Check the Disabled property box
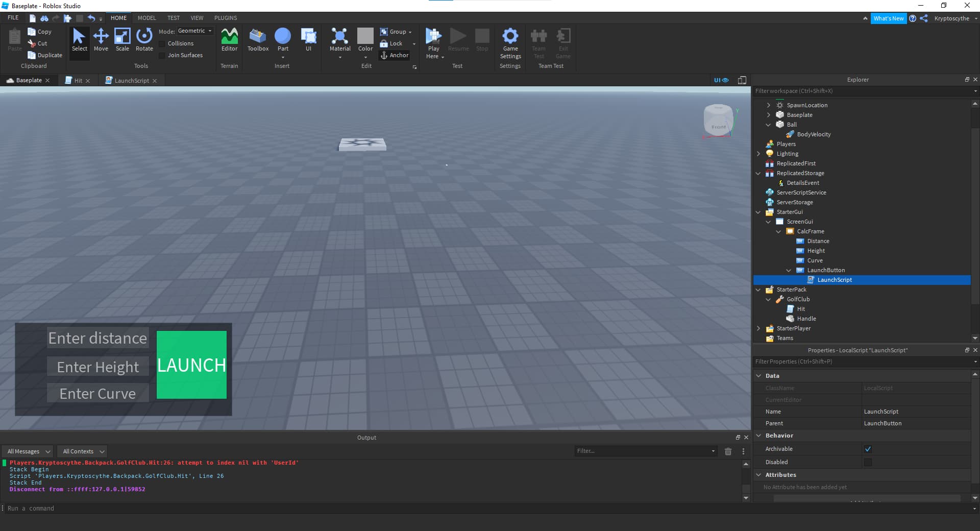 click(868, 463)
